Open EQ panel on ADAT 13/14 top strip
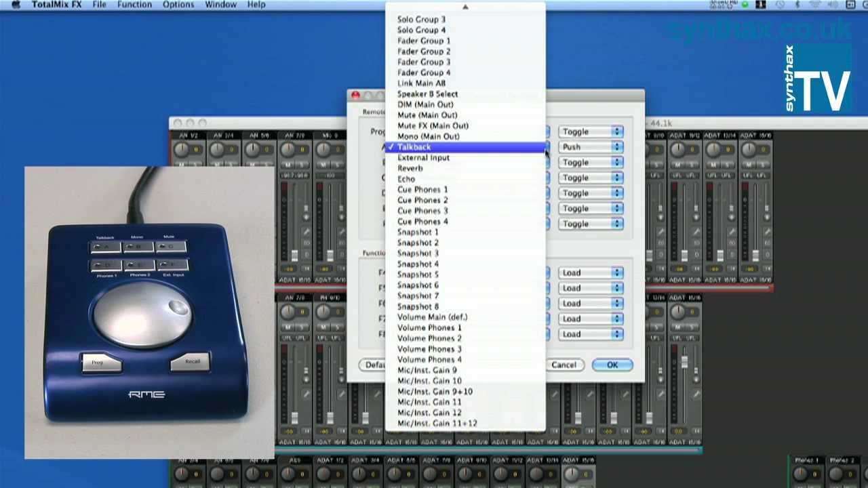The height and width of the screenshot is (488, 868). point(732,243)
